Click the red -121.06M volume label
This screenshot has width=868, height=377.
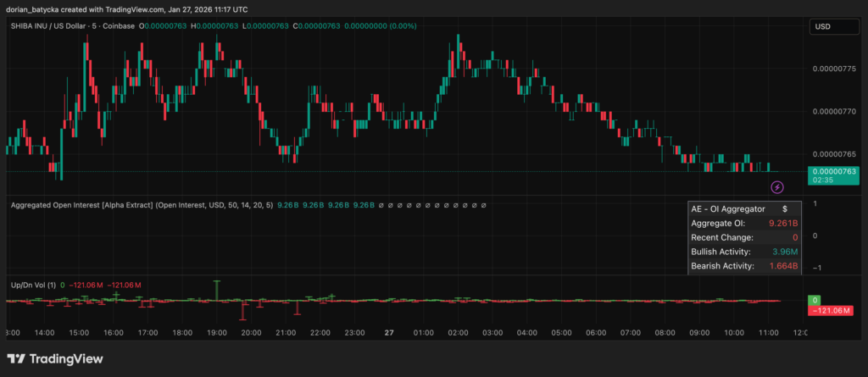(x=832, y=311)
